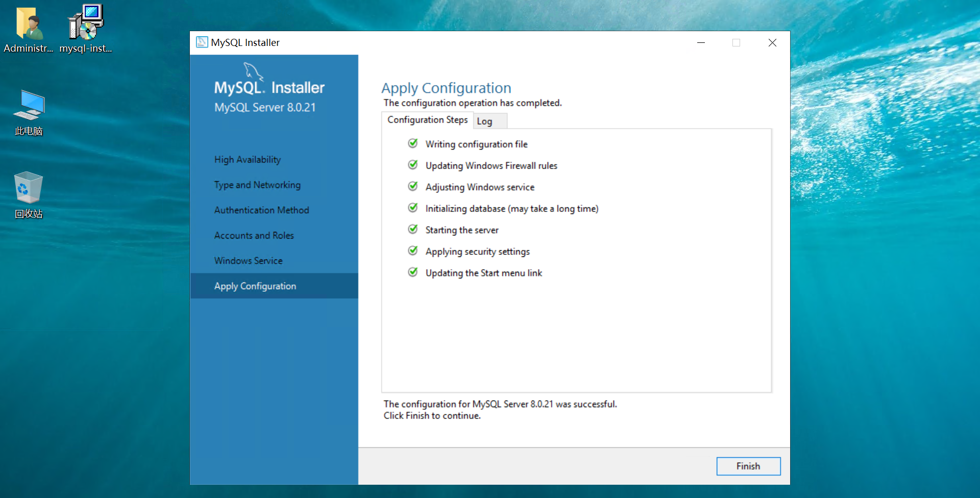This screenshot has height=498, width=980.
Task: Click the 'MySQL Installer' window title text
Action: 245,42
